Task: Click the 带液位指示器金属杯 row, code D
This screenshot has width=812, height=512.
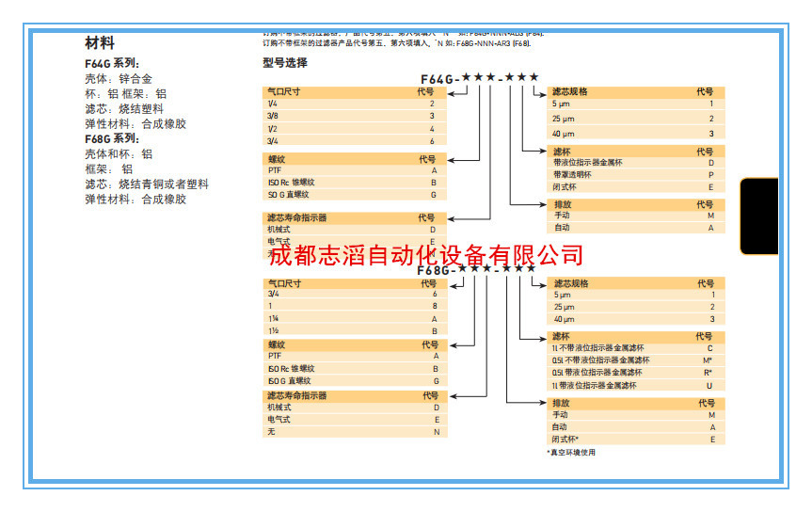Action: pyautogui.click(x=636, y=163)
